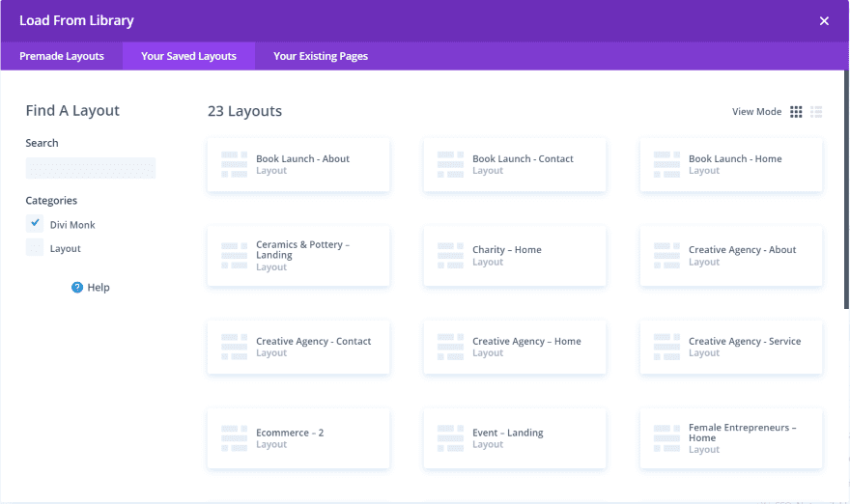Select 'Creative Agency – Home' title text

click(526, 342)
